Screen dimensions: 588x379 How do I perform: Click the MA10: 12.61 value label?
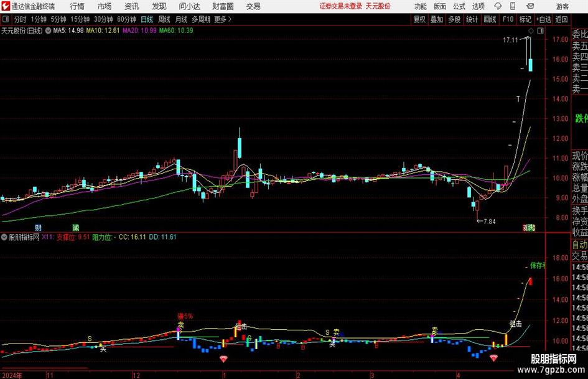point(103,30)
